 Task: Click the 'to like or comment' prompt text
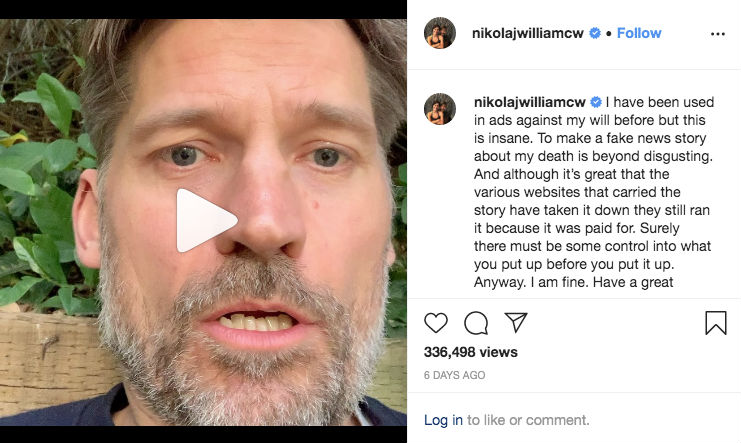click(x=528, y=420)
